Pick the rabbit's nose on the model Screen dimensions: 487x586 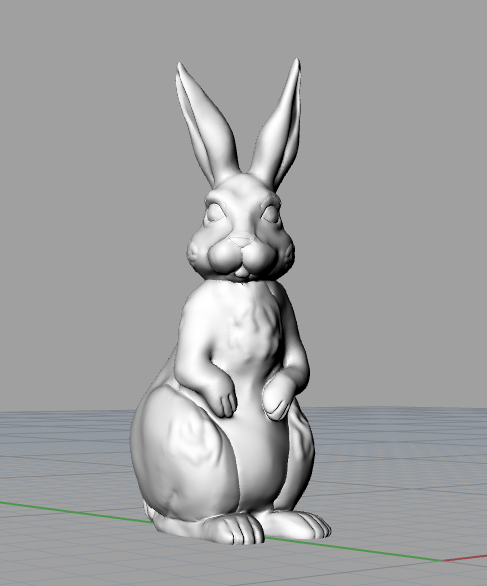click(242, 242)
